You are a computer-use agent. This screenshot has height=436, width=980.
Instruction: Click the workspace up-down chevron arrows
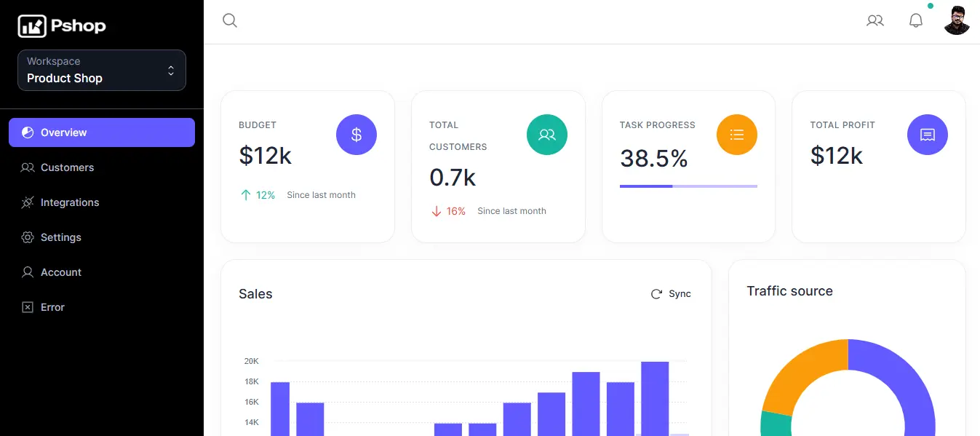171,71
